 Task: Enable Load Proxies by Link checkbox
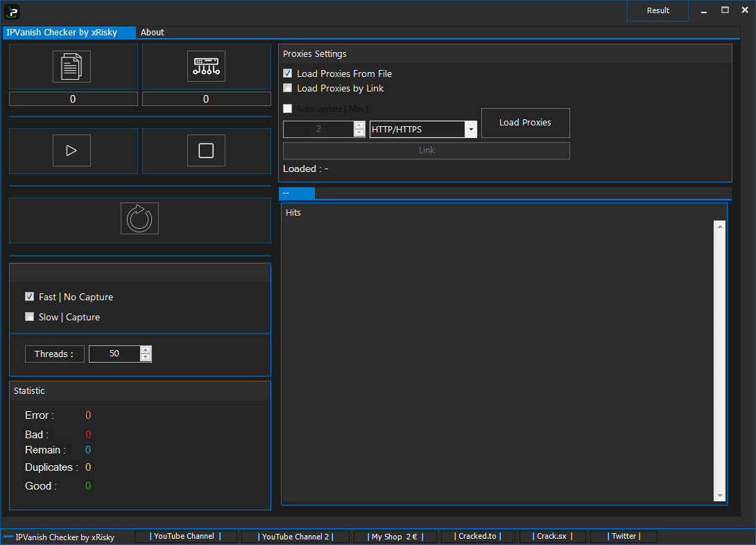click(288, 88)
